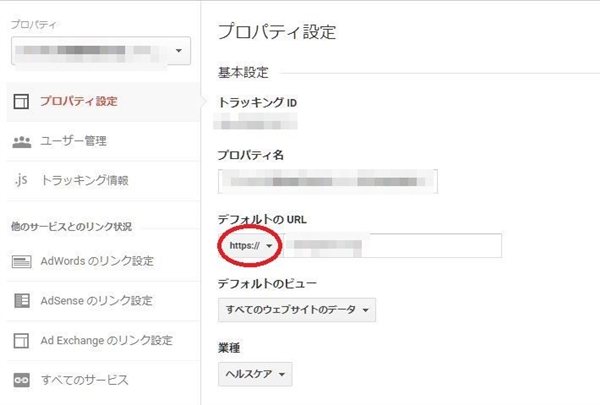The image size is (600, 405).
Task: Go to ユーザー管理 menu label
Action: click(x=74, y=141)
